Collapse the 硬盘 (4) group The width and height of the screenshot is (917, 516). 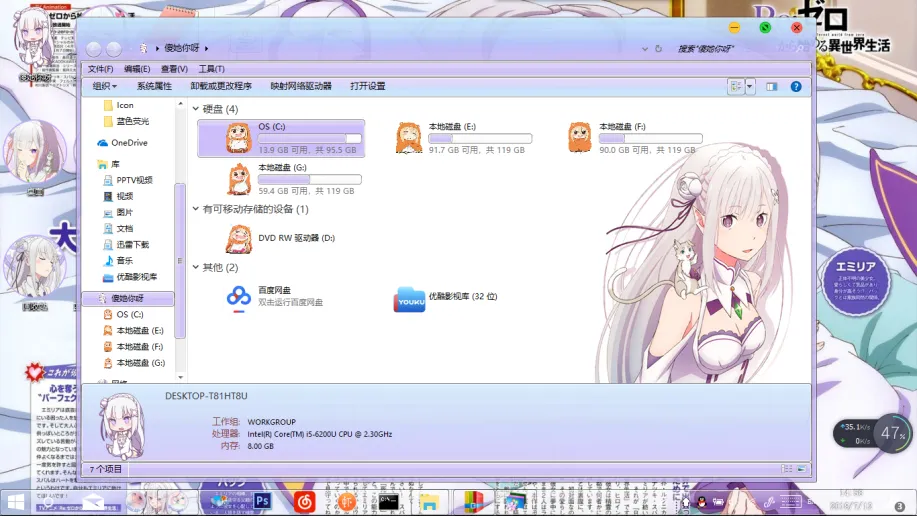click(x=196, y=109)
